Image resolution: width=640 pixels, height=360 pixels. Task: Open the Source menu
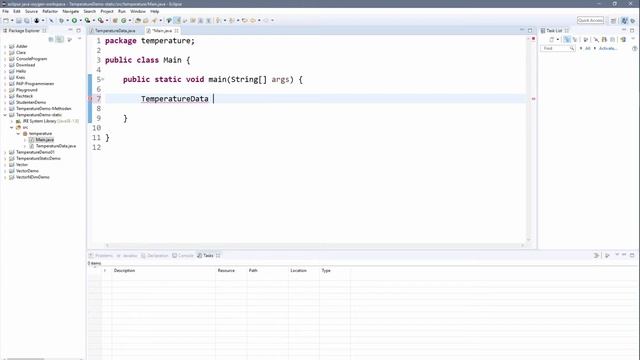pyautogui.click(x=31, y=11)
